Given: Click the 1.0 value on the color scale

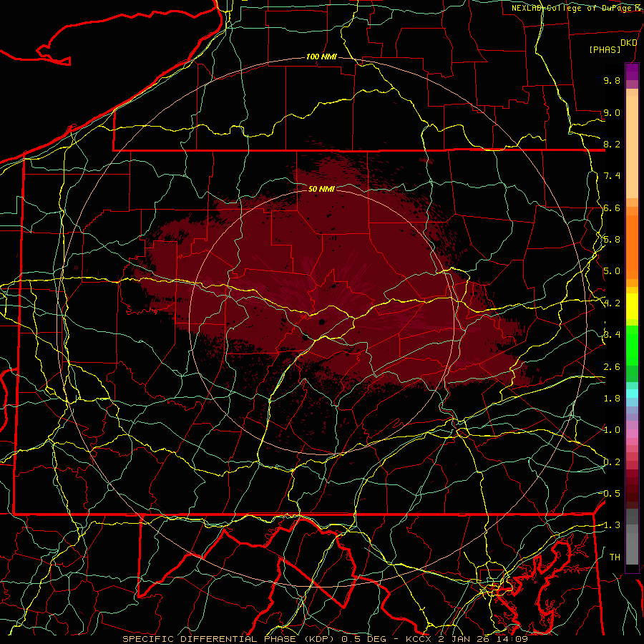Looking at the screenshot, I should coord(612,430).
